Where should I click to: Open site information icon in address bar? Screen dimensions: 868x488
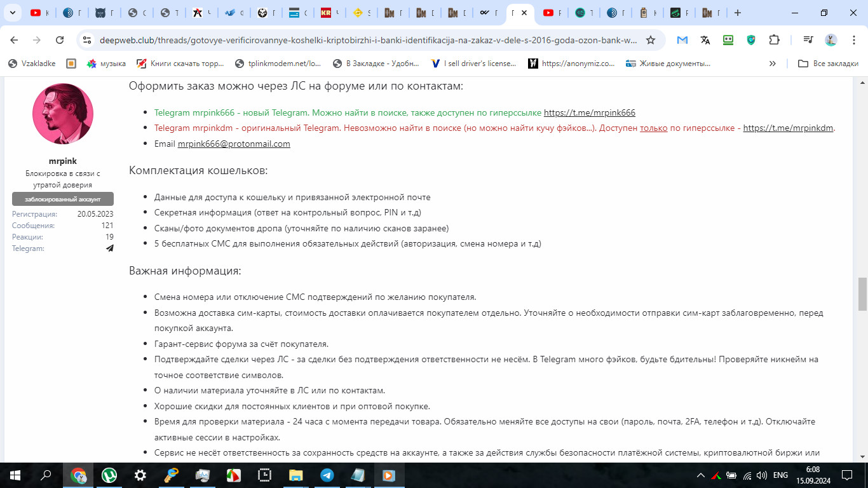click(x=88, y=39)
